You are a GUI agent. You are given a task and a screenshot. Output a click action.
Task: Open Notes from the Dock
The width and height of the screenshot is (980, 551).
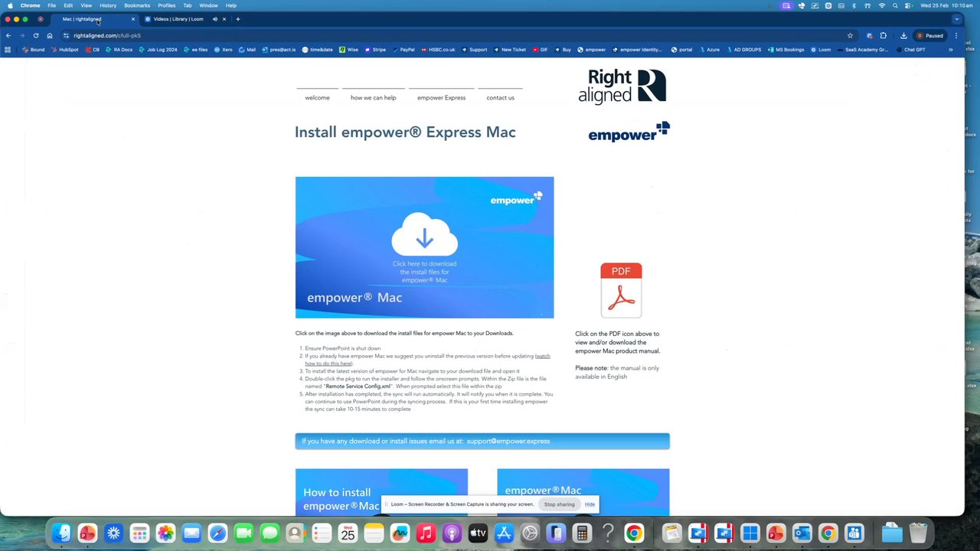[x=374, y=533]
